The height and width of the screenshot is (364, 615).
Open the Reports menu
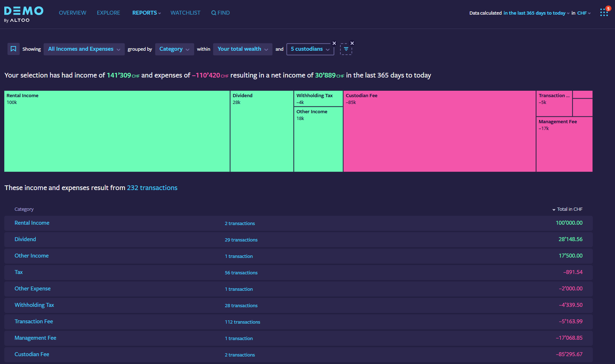146,13
